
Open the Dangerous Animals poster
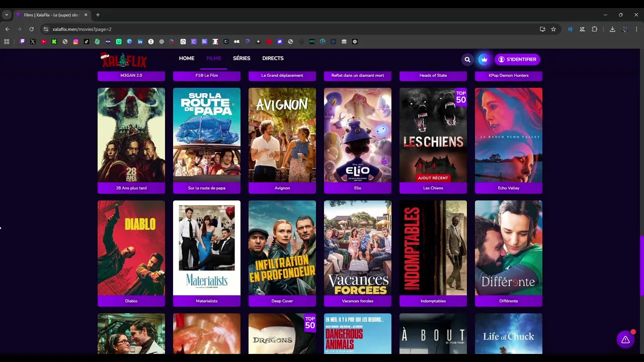(358, 334)
